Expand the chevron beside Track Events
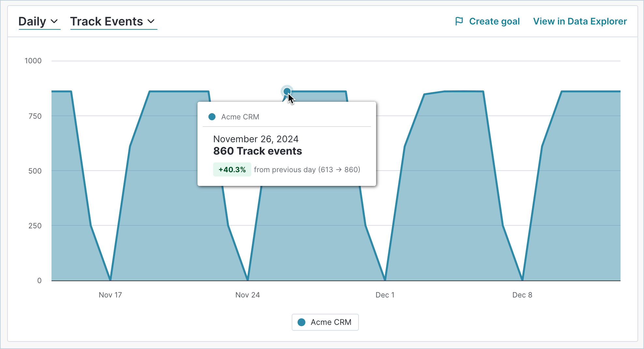The width and height of the screenshot is (644, 349). tap(151, 22)
